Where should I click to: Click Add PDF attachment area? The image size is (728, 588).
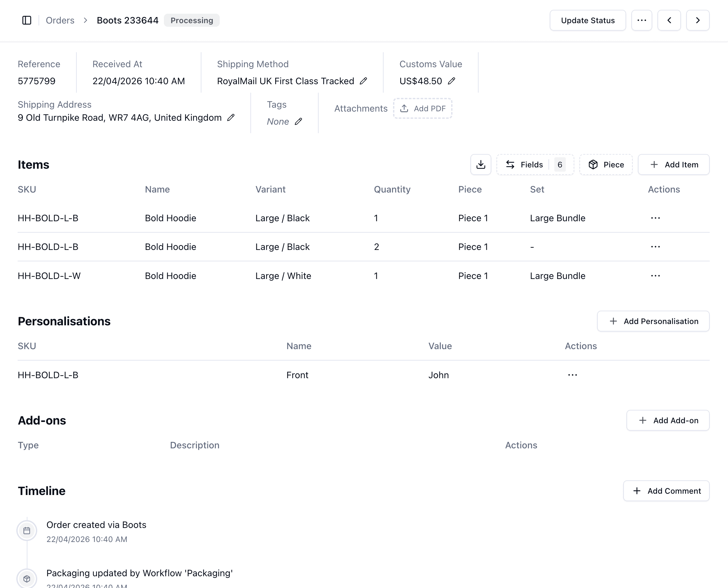tap(423, 108)
